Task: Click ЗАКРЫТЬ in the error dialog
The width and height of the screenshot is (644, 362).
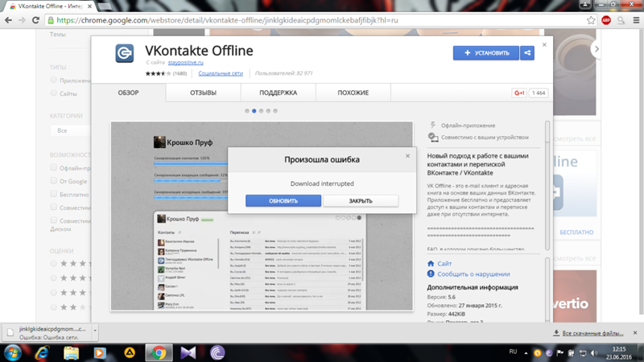Action: (361, 200)
